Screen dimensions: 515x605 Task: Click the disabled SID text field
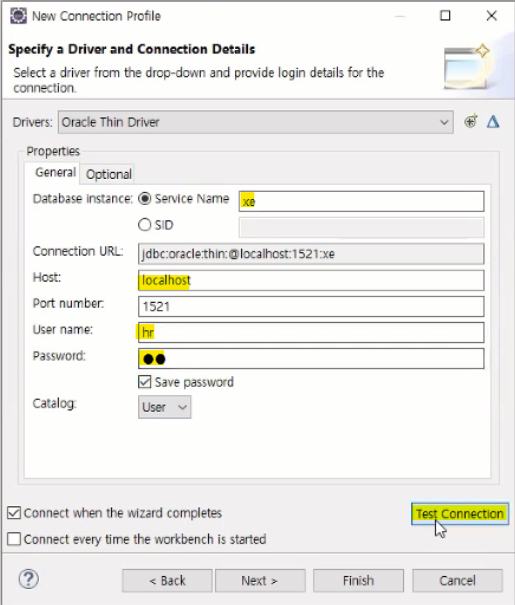point(361,228)
